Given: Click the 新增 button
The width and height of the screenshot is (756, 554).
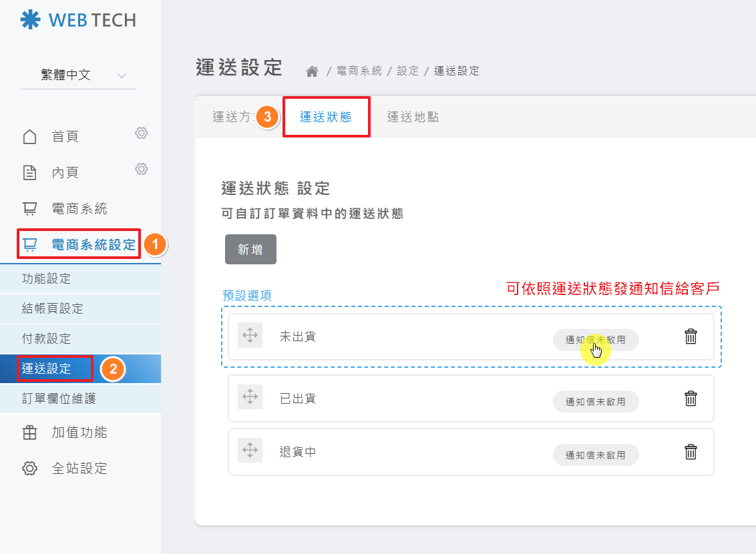Looking at the screenshot, I should click(x=250, y=250).
